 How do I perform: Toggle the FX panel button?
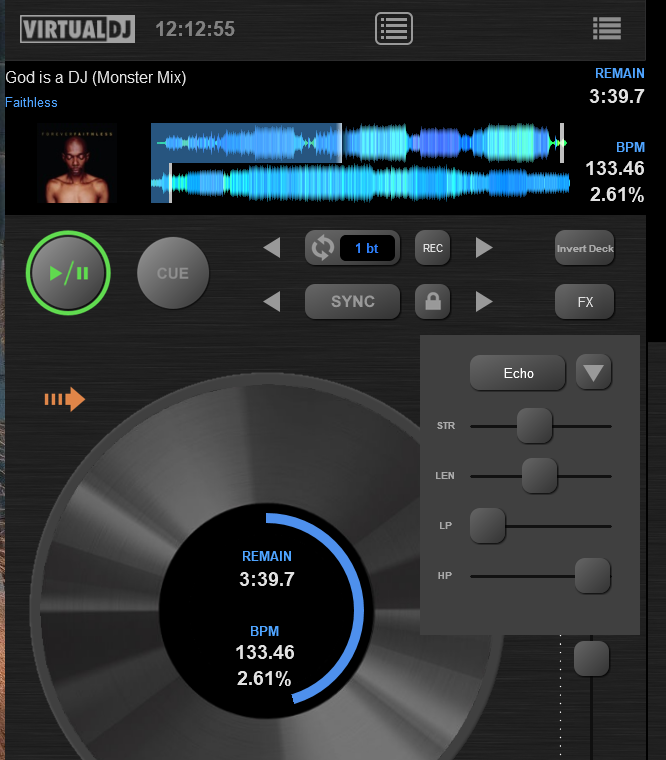pyautogui.click(x=585, y=301)
